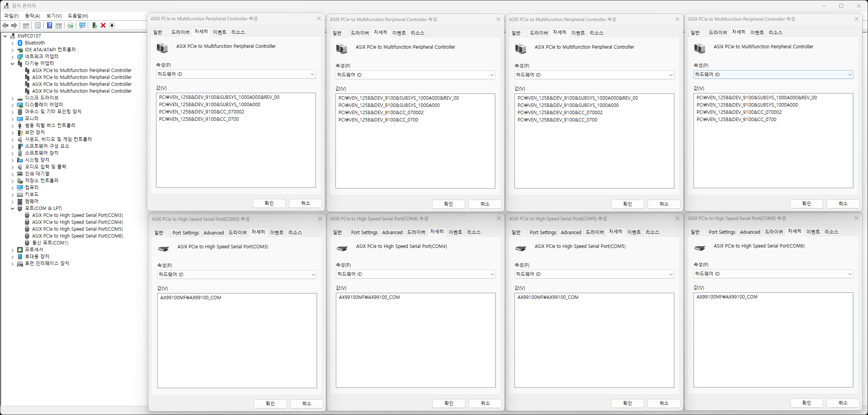The height and width of the screenshot is (415, 868).
Task: Select ASIX PCIe to High Speed Serial Port(COM4) tree row
Action: click(x=77, y=222)
